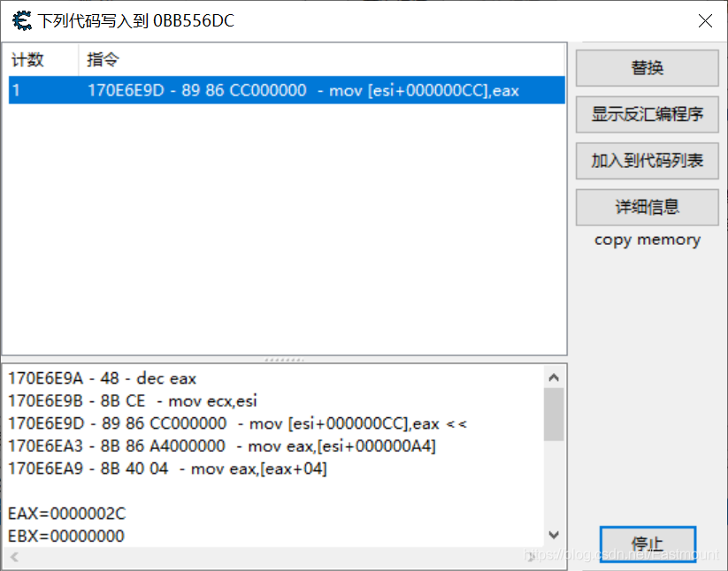Click the copy memory label
Viewport: 728px width, 571px height.
tap(648, 240)
